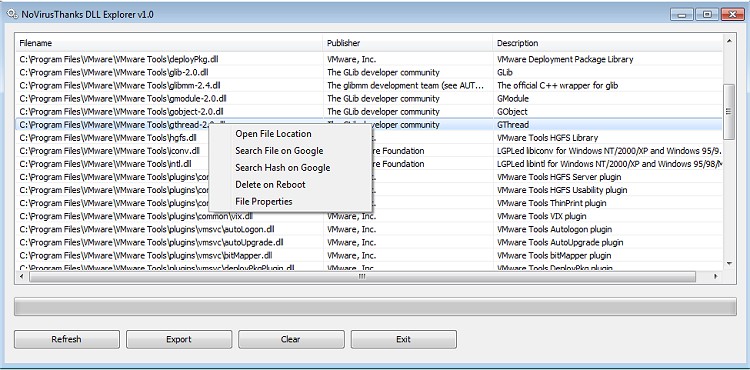Select the glibmm-2.4.dll filename row
Screen dimensions: 750x370
click(x=120, y=86)
